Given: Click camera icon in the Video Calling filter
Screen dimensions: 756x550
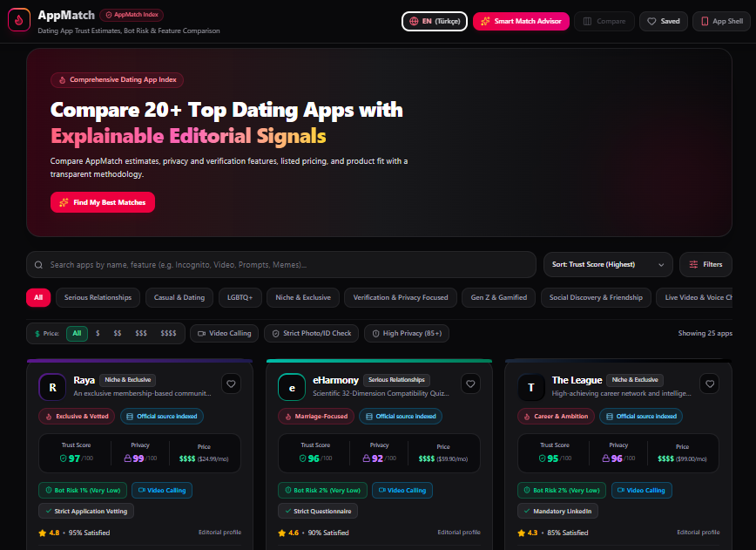Looking at the screenshot, I should pyautogui.click(x=201, y=333).
